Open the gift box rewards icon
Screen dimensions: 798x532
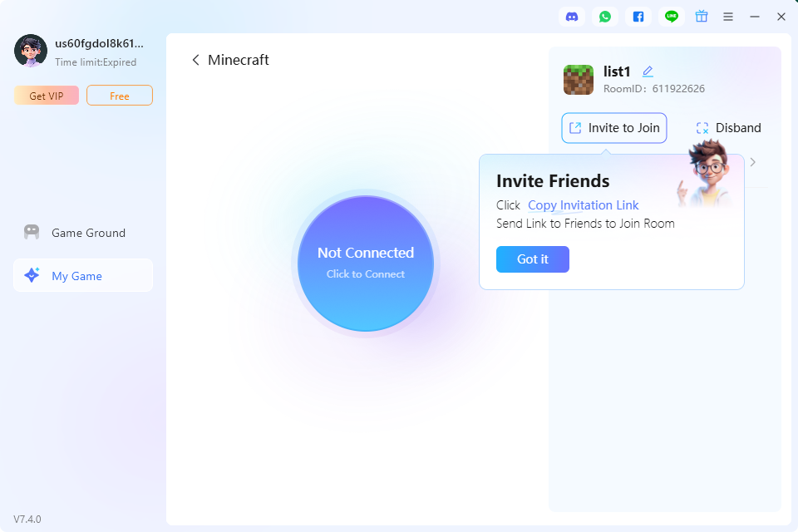pos(702,17)
